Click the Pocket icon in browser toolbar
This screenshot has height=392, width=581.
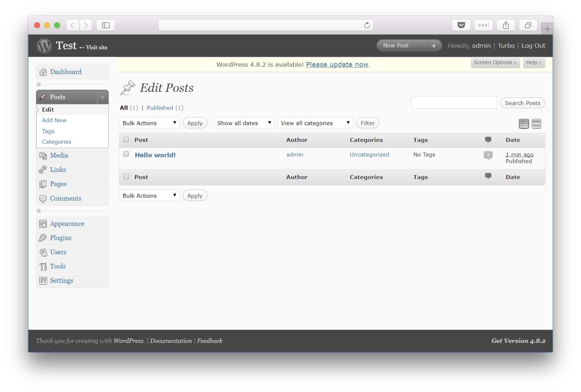click(461, 25)
